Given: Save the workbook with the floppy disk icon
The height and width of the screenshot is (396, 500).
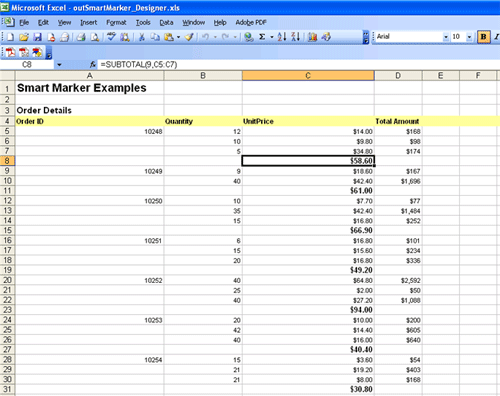Looking at the screenshot, I should (x=37, y=37).
